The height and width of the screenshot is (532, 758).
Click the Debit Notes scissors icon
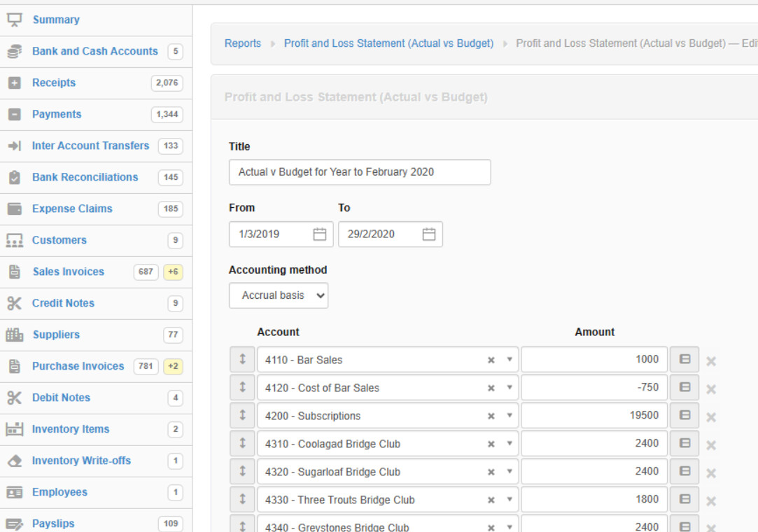coord(15,398)
